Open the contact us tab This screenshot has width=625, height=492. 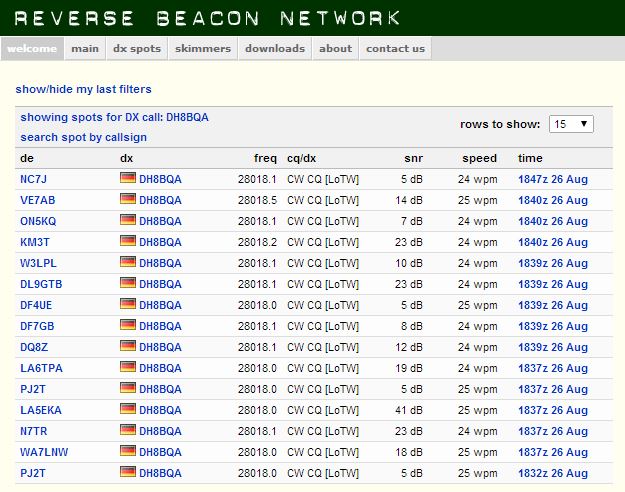coord(395,49)
